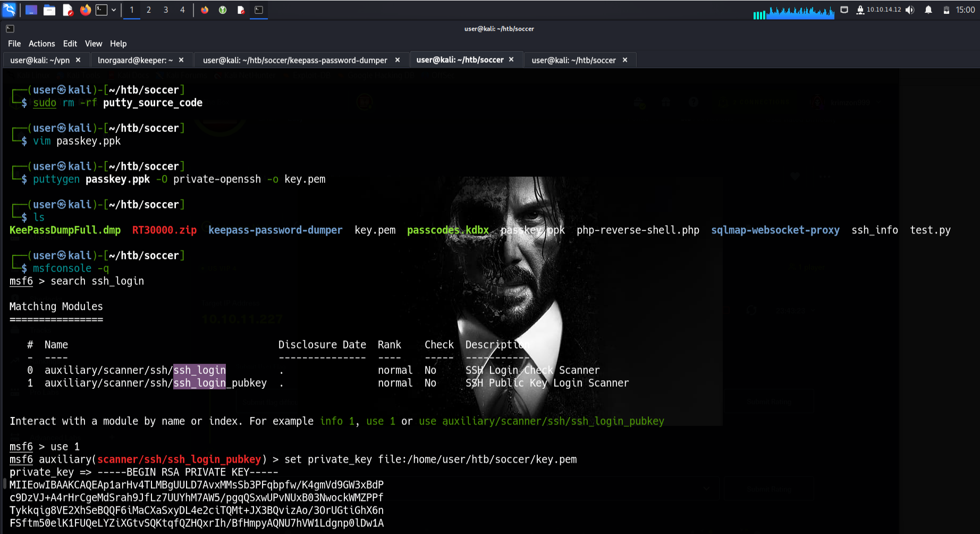The height and width of the screenshot is (534, 980).
Task: Click php-reverse-shell.php in the ls output
Action: coord(638,230)
